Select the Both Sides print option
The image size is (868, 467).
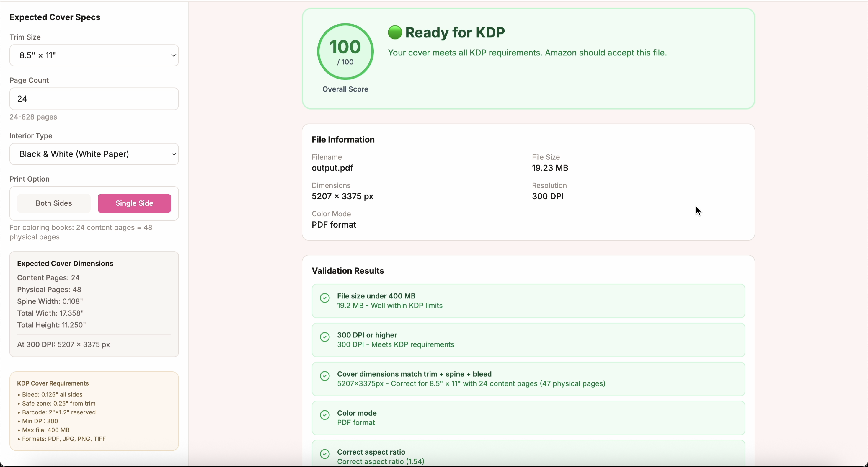(x=54, y=203)
